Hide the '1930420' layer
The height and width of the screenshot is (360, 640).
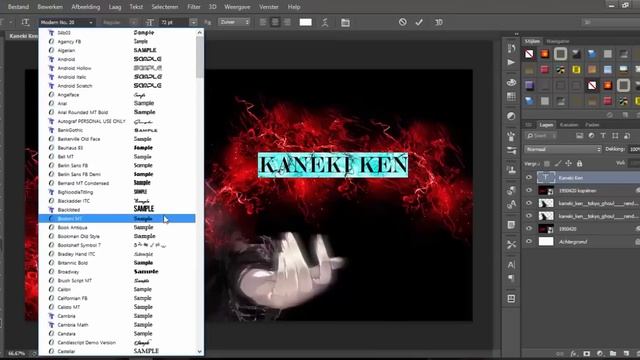pyautogui.click(x=529, y=229)
